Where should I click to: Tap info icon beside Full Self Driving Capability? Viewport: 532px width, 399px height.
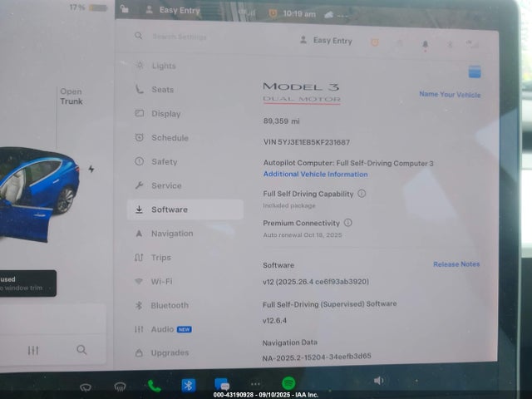tap(362, 194)
